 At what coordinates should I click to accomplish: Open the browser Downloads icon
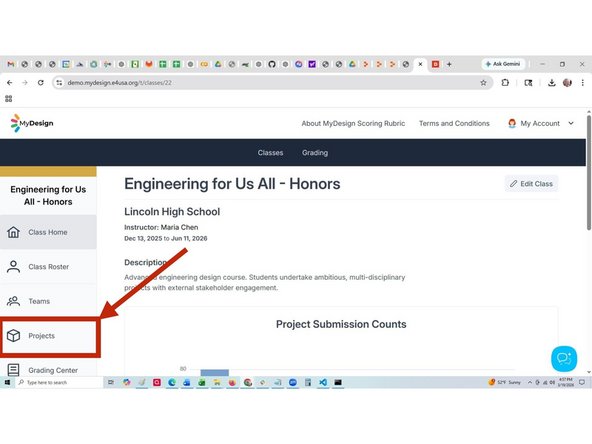click(x=552, y=83)
